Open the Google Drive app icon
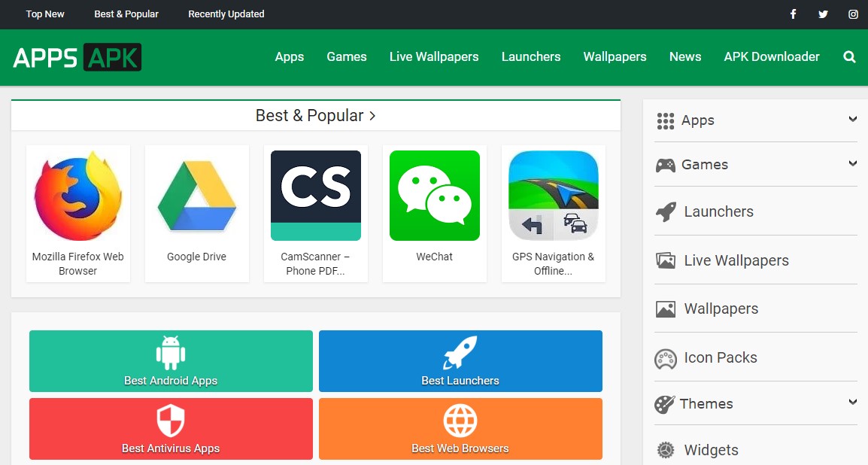868x465 pixels. (197, 196)
